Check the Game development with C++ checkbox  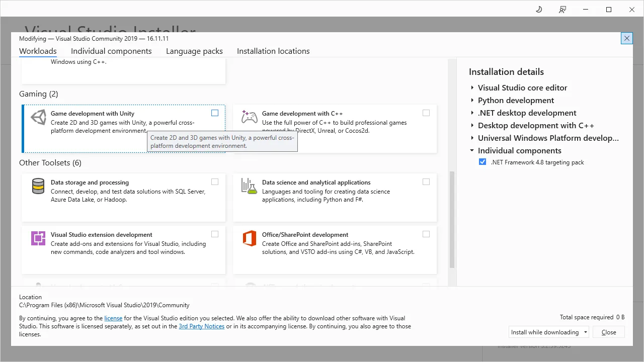[x=426, y=113]
